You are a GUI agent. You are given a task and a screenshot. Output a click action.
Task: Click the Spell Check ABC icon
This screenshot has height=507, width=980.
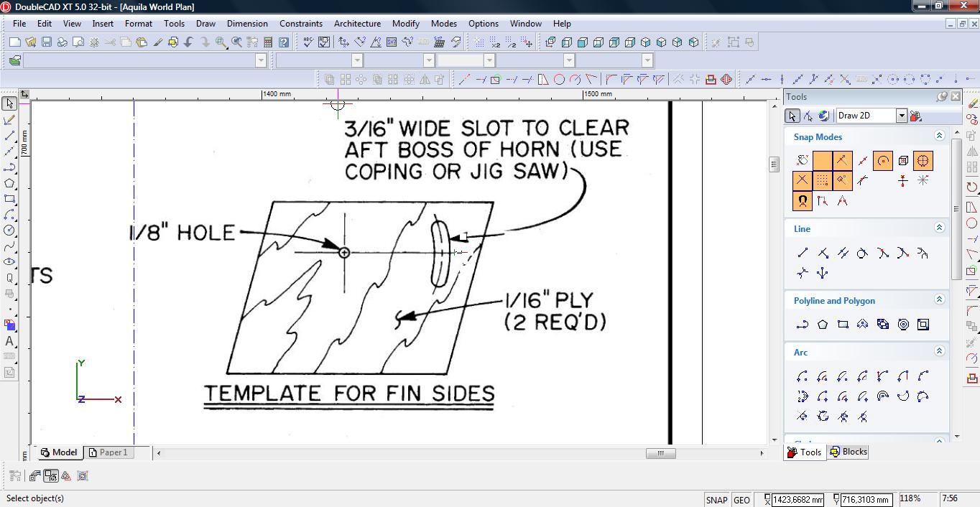point(308,42)
